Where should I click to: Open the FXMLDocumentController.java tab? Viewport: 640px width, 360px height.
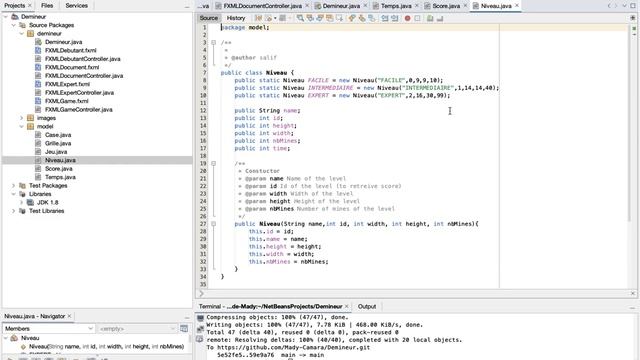tap(262, 6)
